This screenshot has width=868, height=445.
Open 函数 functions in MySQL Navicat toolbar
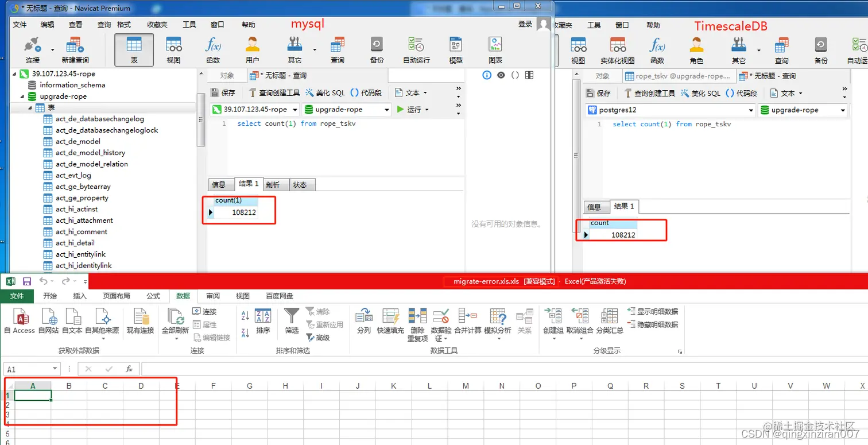point(213,49)
